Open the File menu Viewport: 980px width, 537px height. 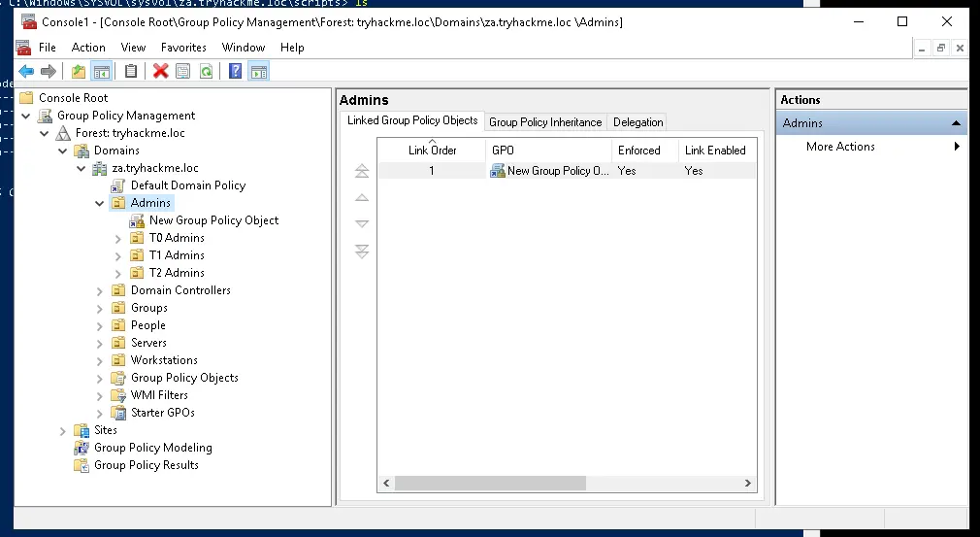pos(47,48)
